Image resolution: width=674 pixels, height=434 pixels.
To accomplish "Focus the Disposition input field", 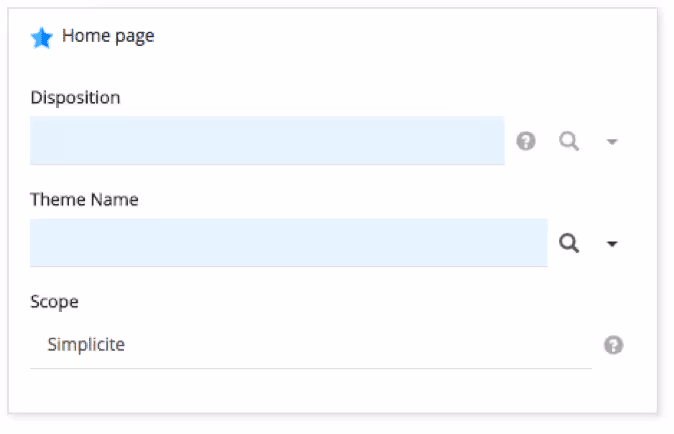I will [267, 141].
